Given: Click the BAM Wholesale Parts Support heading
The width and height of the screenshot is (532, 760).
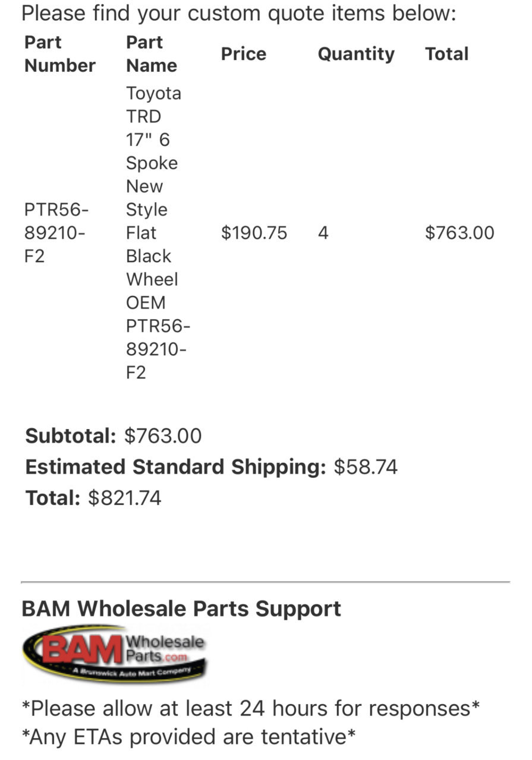Looking at the screenshot, I should coord(181,609).
